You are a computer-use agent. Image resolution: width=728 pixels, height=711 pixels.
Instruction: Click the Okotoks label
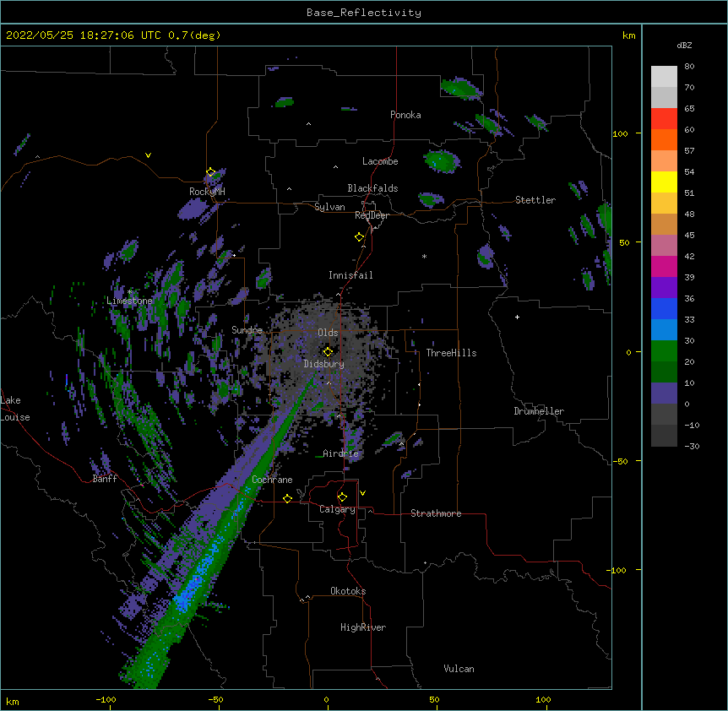(x=348, y=591)
